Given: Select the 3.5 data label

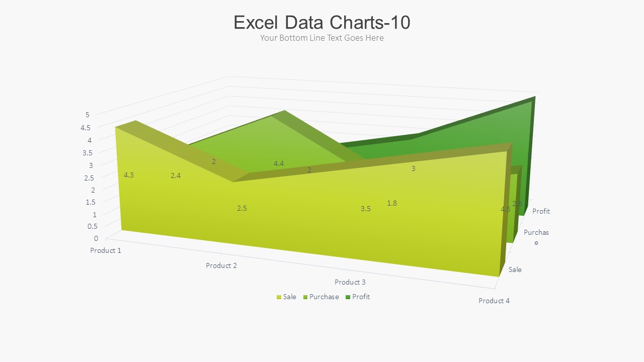Looking at the screenshot, I should pos(366,209).
